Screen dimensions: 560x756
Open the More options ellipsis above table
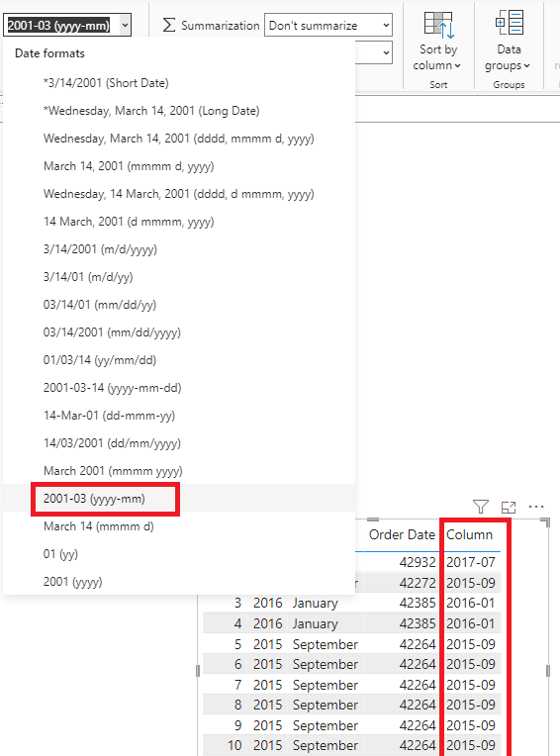tap(536, 507)
